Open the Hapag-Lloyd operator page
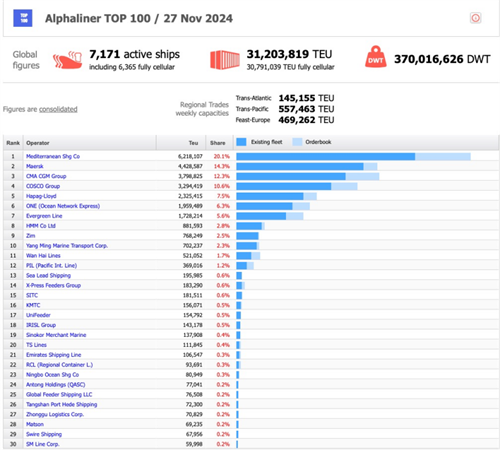This screenshot has width=500, height=450. pos(41,196)
